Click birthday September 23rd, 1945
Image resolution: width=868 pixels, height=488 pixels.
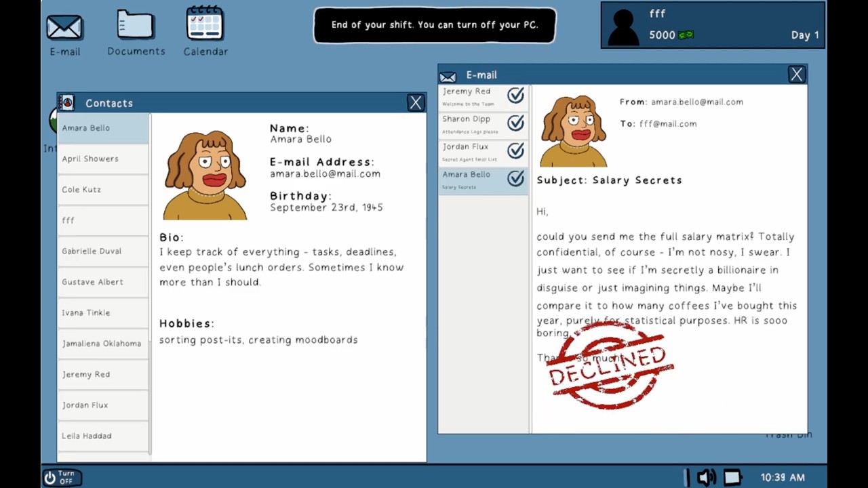coord(326,208)
